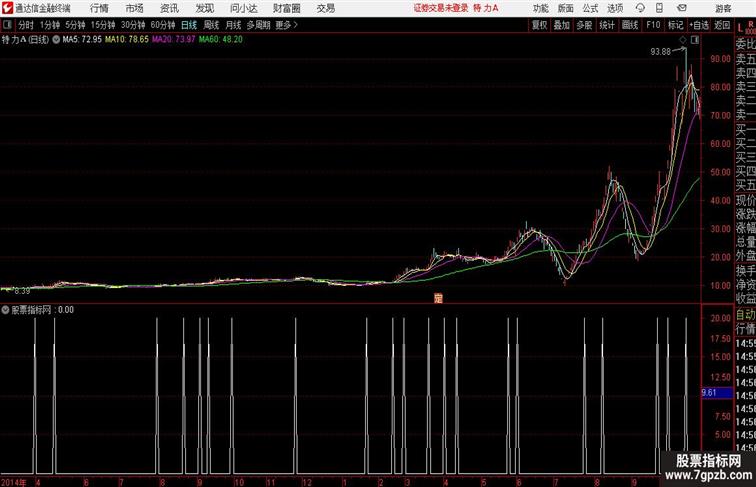
Task: Add stock via +自选 button
Action: coord(699,25)
